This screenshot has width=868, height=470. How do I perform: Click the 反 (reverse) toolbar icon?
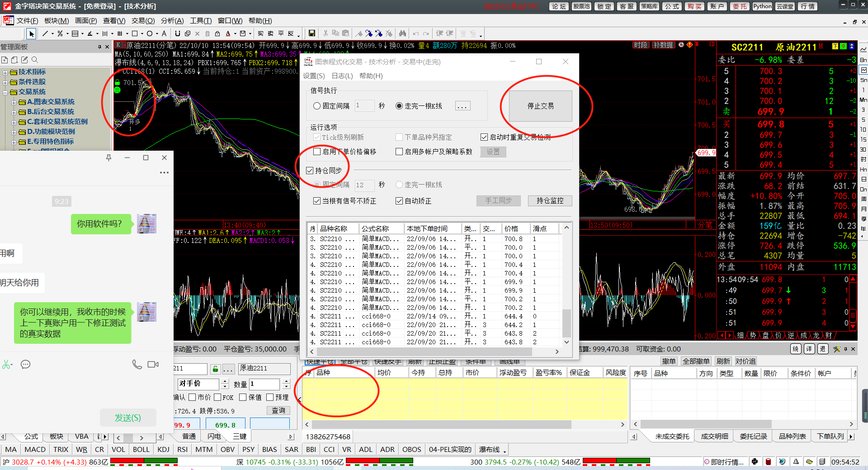(x=291, y=33)
